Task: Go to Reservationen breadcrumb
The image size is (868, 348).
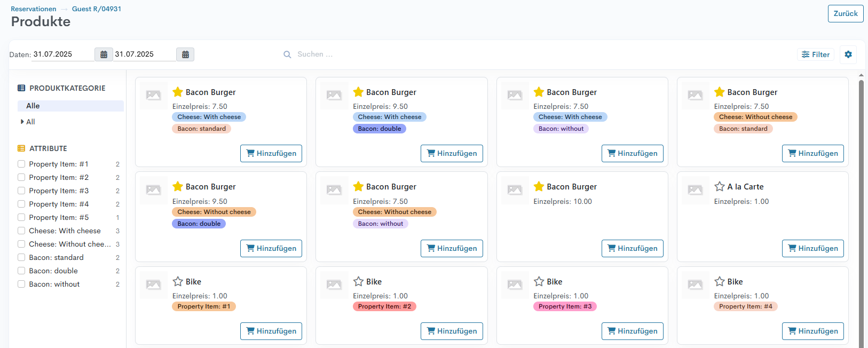Action: (33, 9)
